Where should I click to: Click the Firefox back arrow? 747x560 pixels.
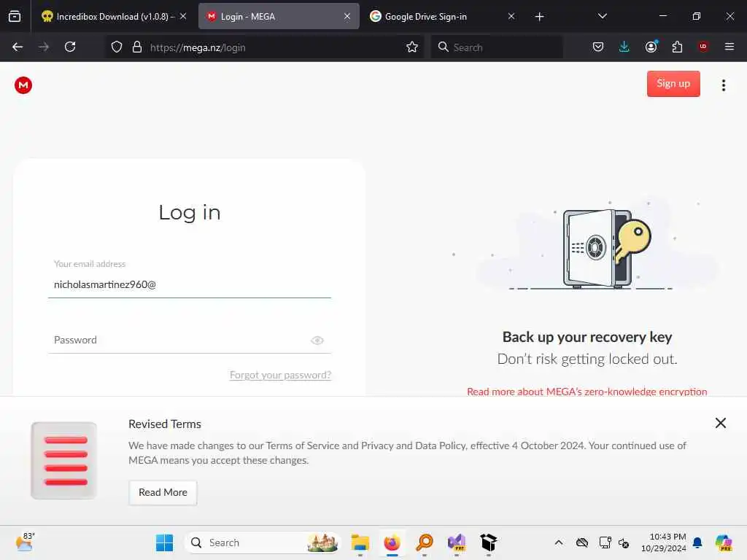click(18, 47)
